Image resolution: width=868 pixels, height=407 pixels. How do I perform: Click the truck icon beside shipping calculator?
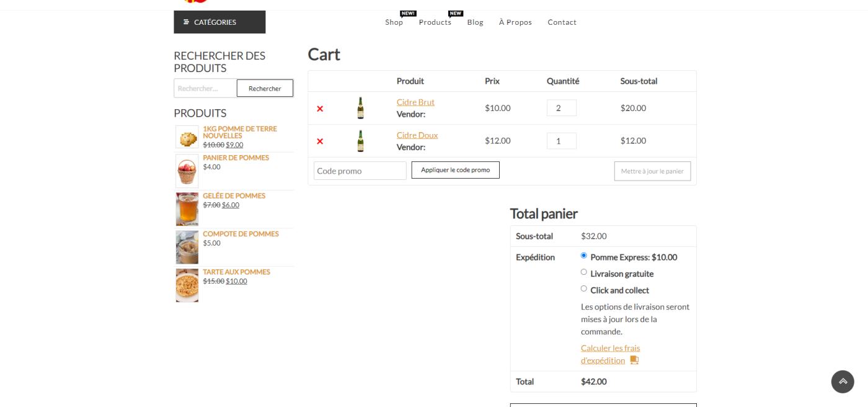[x=634, y=360]
